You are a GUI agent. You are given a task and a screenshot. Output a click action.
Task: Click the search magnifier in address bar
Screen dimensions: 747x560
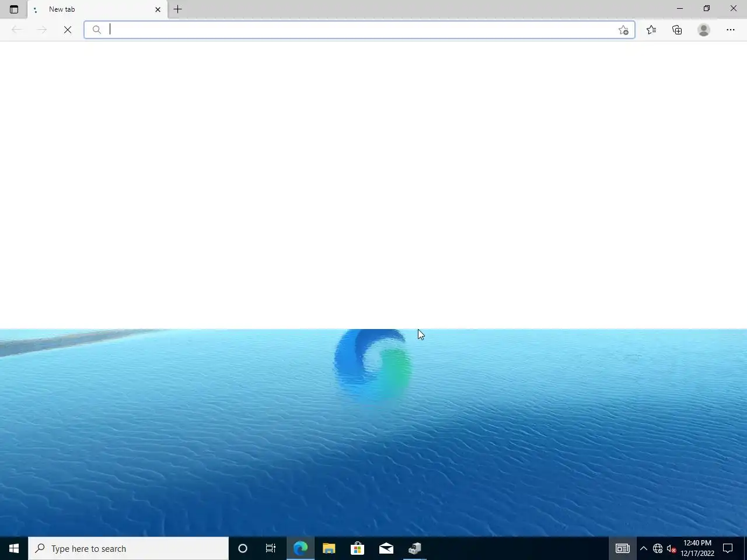coord(97,30)
